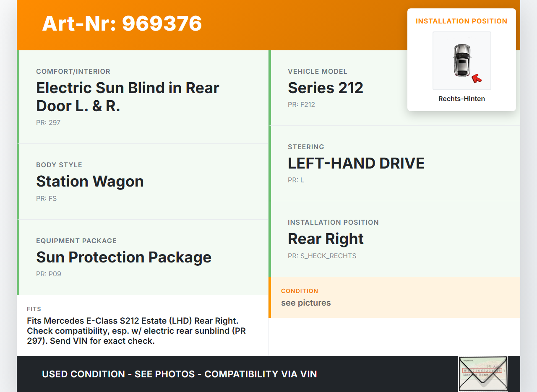Viewport: 537px width, 392px height.
Task: Click the PR: P09 code
Action: [x=49, y=274]
